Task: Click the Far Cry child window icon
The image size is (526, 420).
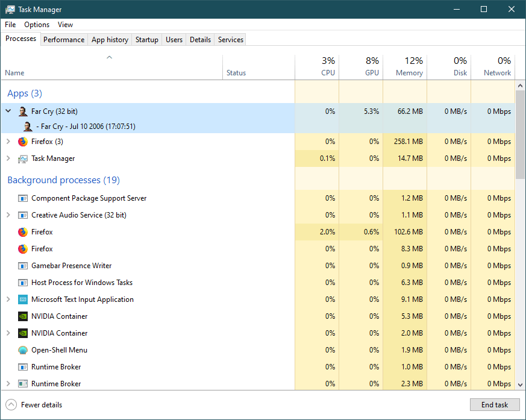Action: pyautogui.click(x=28, y=127)
